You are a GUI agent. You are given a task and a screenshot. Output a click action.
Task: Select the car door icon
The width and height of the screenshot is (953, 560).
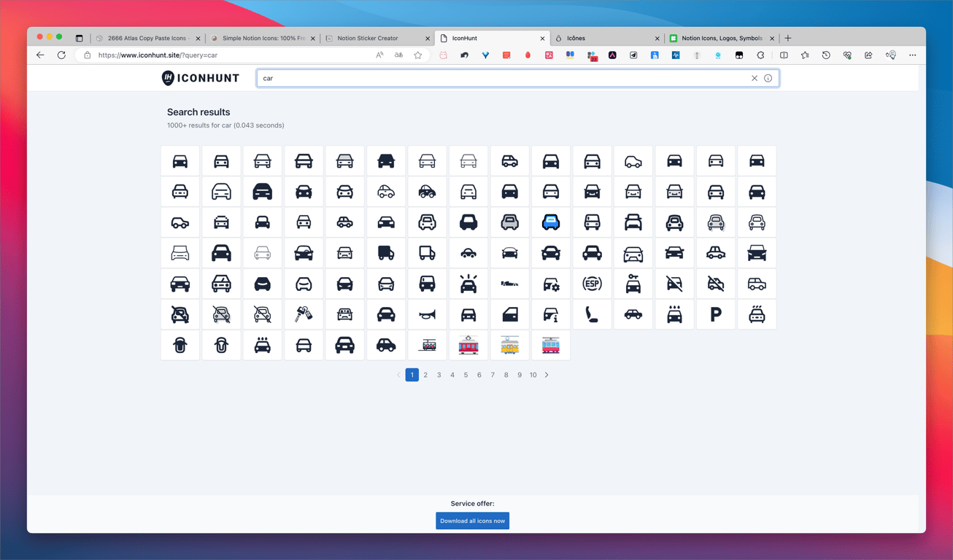(509, 315)
